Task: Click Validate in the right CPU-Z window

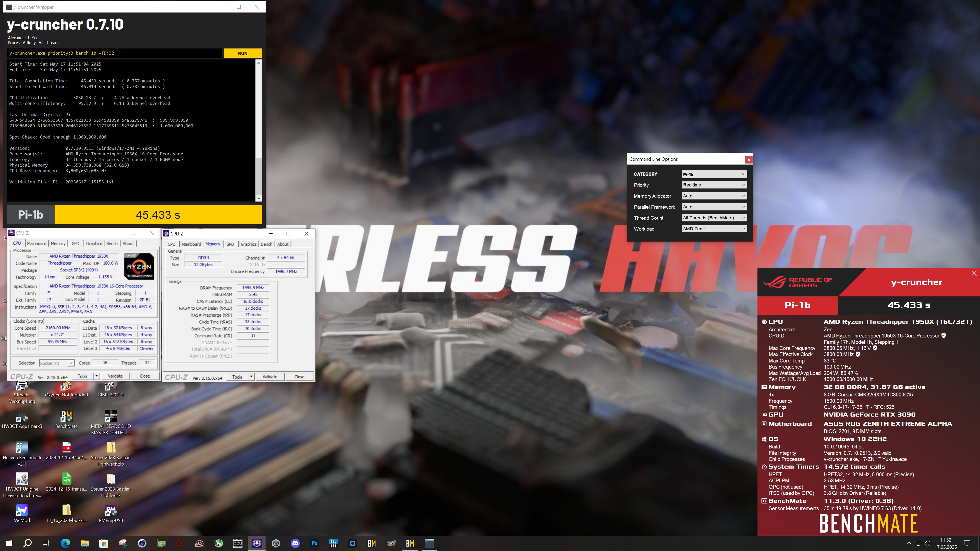Action: click(x=270, y=377)
